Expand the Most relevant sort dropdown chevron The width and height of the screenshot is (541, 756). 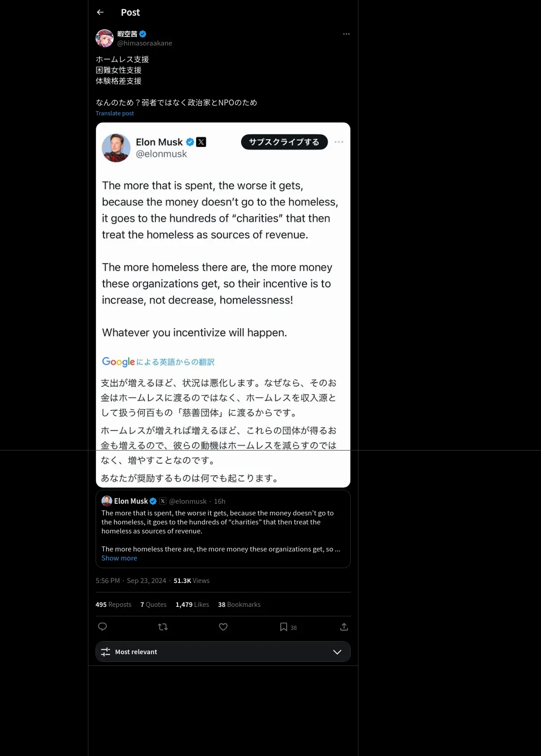click(337, 652)
